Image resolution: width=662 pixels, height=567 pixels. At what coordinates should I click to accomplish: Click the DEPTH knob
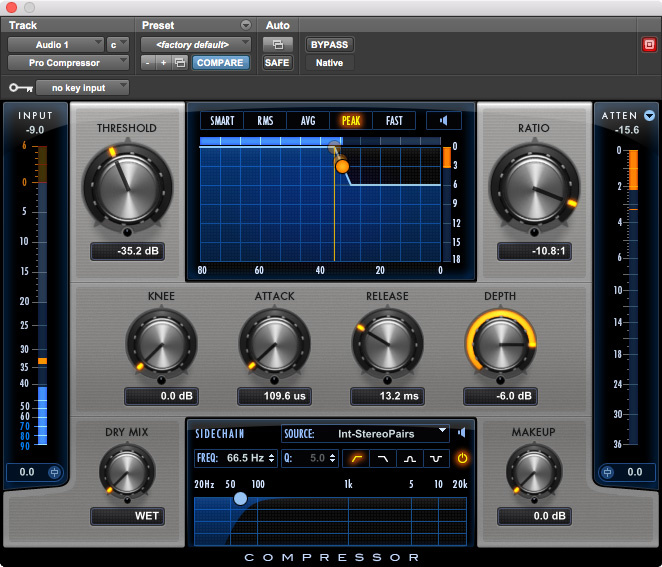point(500,344)
